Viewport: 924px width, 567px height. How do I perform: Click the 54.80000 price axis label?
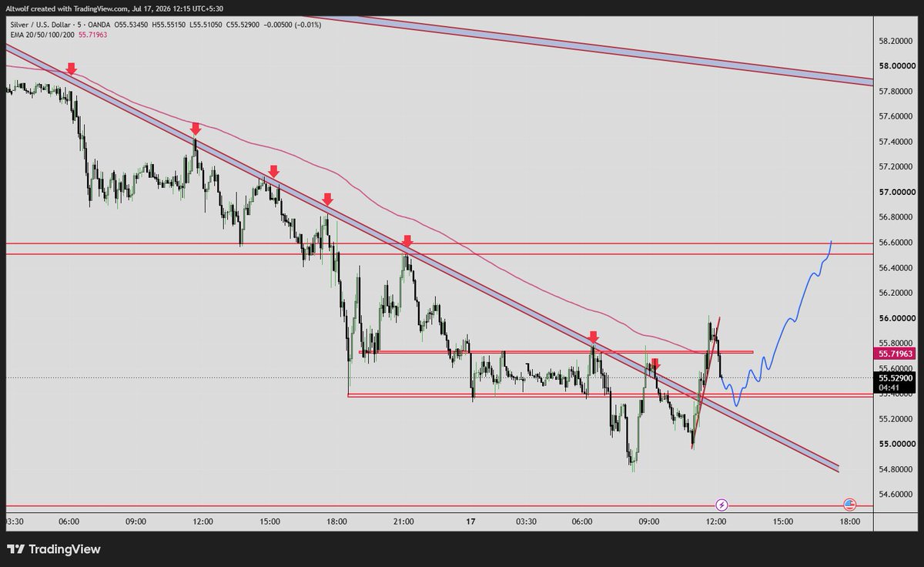pos(896,469)
